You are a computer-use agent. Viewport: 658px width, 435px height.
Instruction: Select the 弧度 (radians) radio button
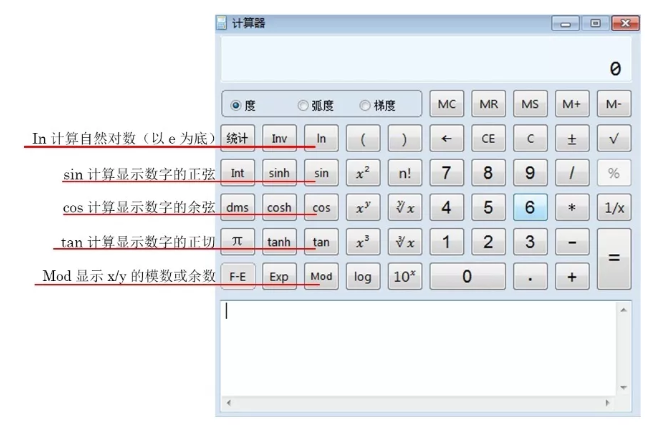tap(303, 105)
